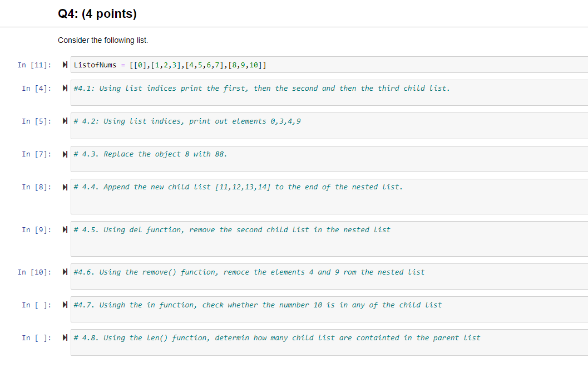Click the run icon next to cell 4.2
The width and height of the screenshot is (588, 367).
[x=65, y=121]
